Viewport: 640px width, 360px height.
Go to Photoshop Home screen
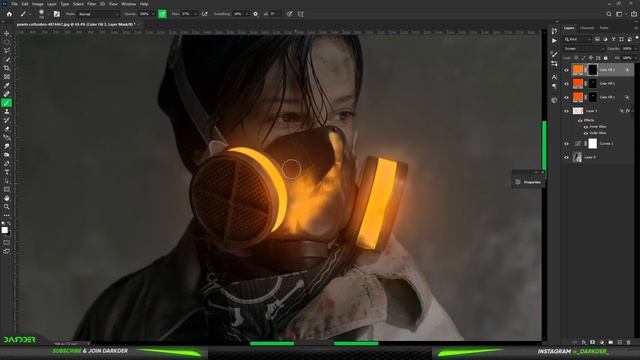pos(9,14)
